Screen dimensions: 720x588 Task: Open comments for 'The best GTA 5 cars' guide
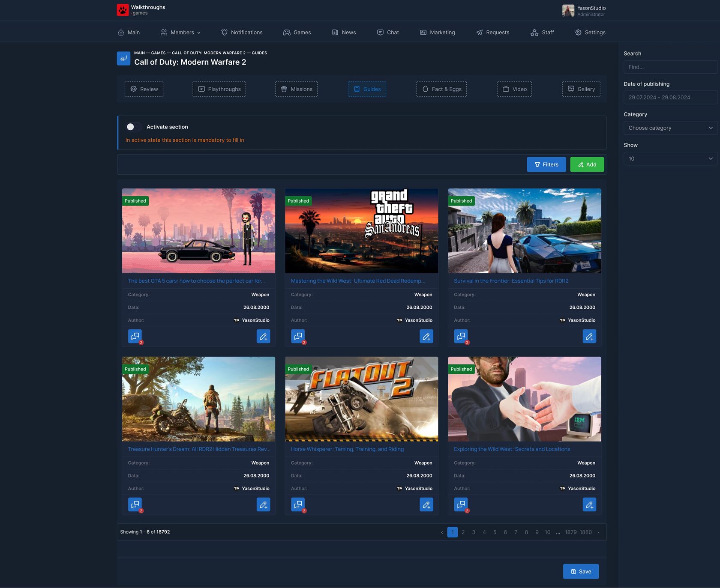(135, 336)
